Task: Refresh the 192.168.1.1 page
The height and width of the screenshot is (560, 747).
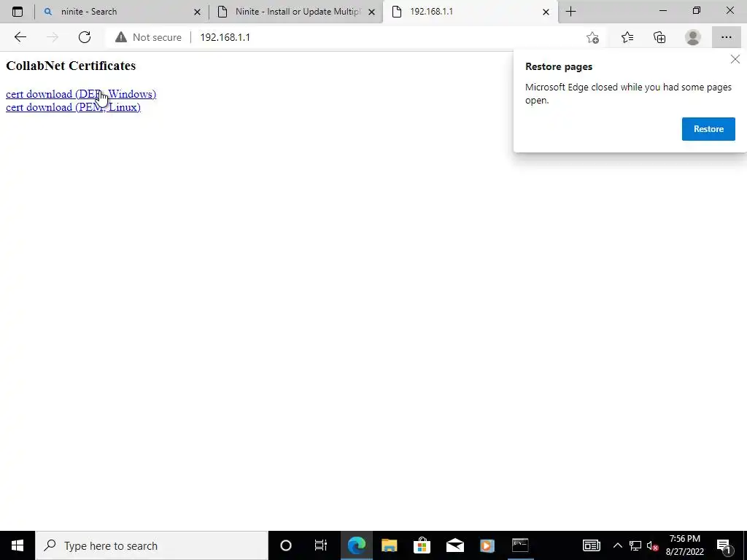Action: coord(85,37)
